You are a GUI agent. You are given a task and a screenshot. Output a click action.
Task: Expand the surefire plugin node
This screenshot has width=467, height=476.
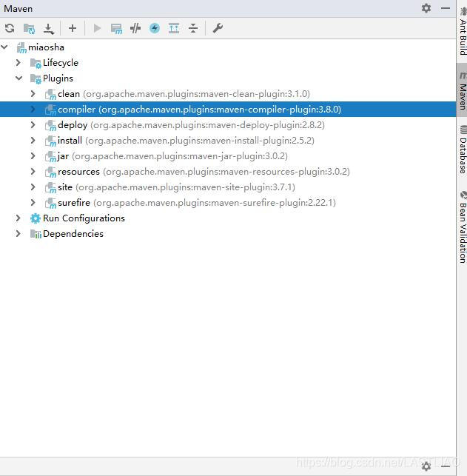[x=33, y=203]
